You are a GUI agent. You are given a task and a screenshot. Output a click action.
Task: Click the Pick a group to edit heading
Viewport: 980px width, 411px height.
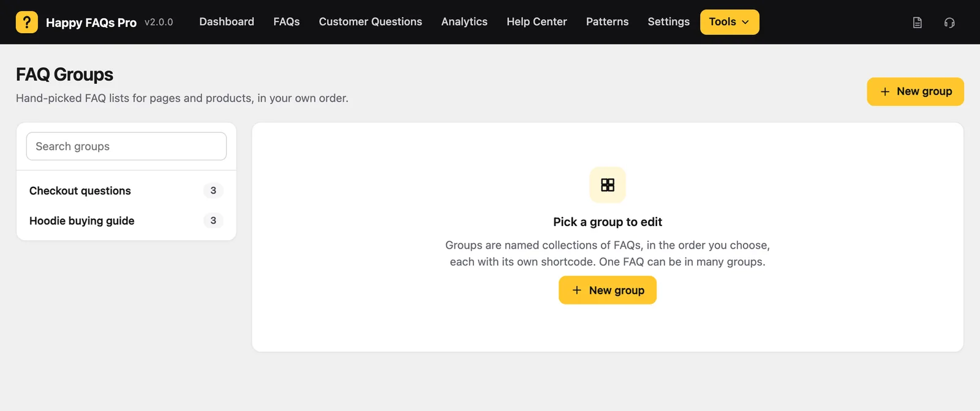(608, 222)
